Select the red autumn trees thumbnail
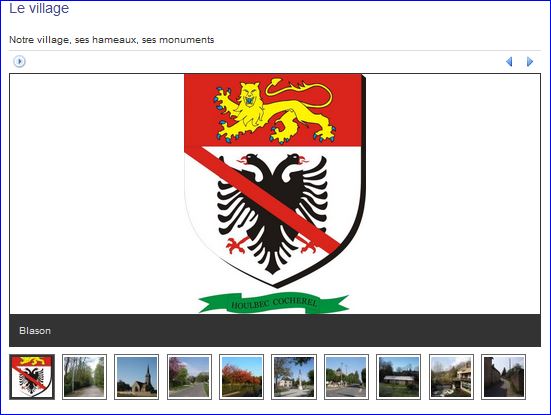This screenshot has width=551, height=415. (x=241, y=377)
